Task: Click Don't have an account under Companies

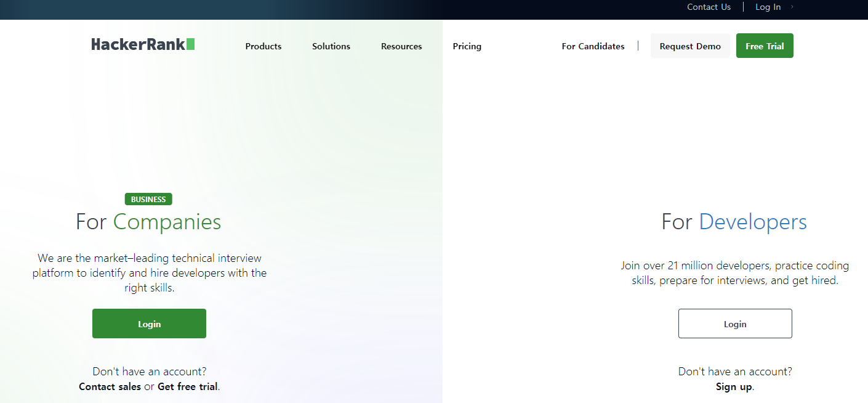Action: click(150, 372)
